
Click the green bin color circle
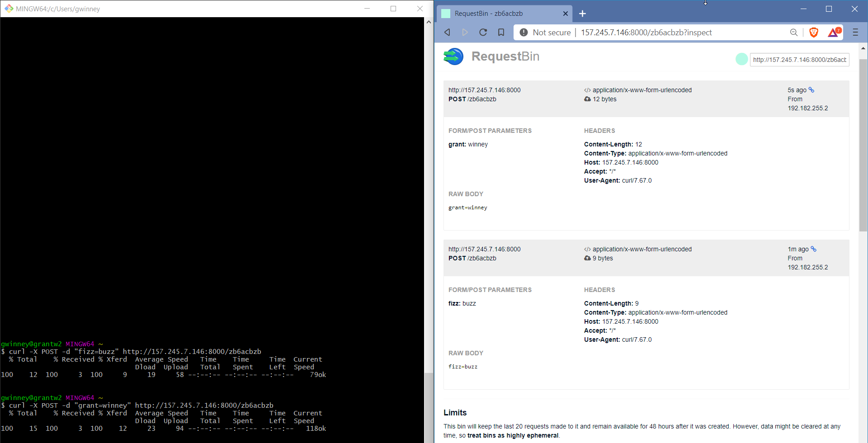(741, 59)
